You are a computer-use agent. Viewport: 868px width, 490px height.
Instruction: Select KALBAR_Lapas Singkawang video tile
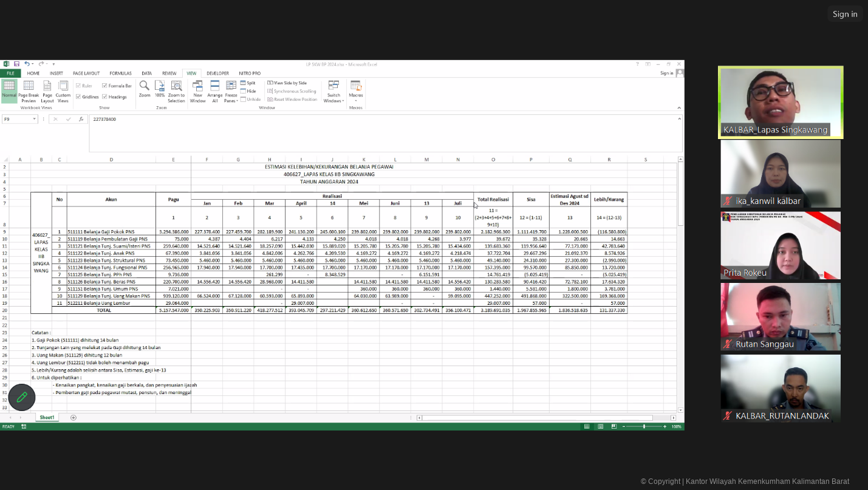tap(781, 102)
